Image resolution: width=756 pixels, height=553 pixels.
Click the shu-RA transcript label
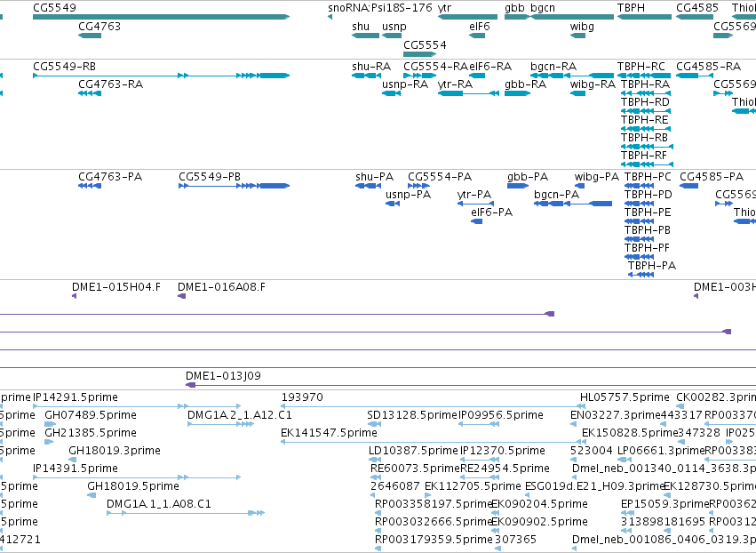pyautogui.click(x=371, y=66)
